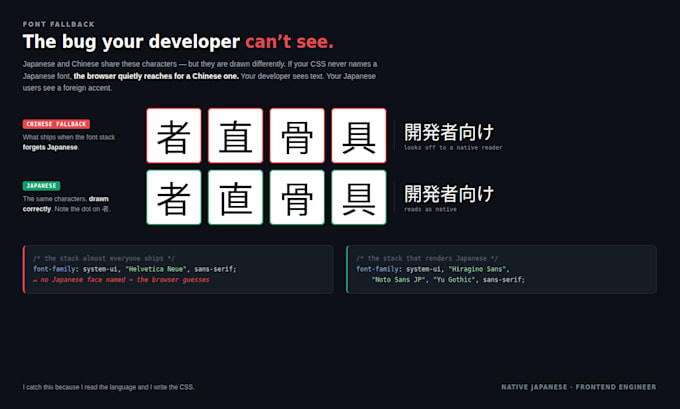The image size is (680, 409).
Task: Click 開発者向け above 'looks off to a native reader'
Action: pos(449,132)
